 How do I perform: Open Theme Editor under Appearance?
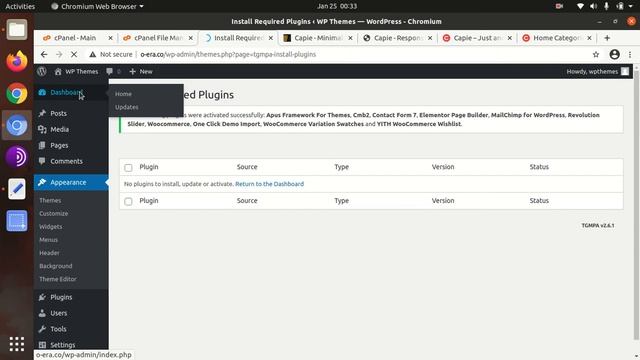[x=58, y=279]
